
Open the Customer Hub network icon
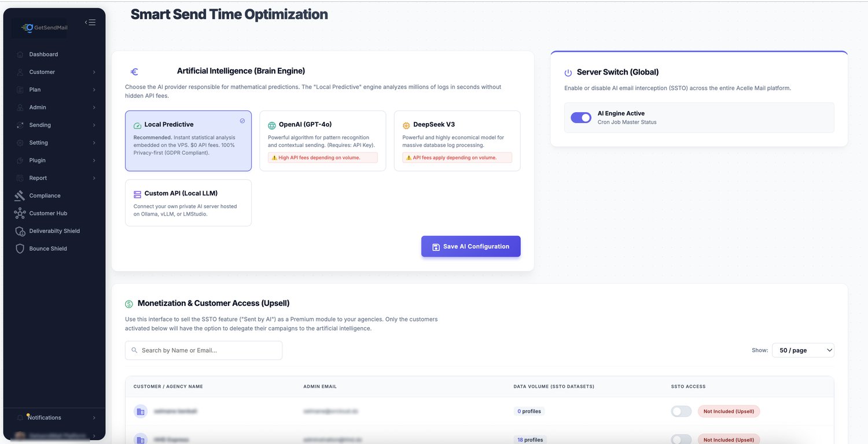click(20, 213)
